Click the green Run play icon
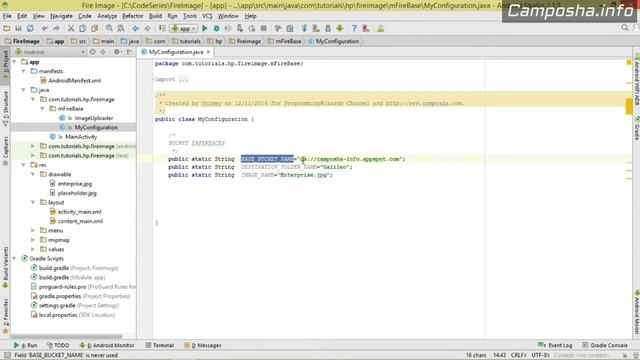Image resolution: width=640 pixels, height=360 pixels. 204,28
